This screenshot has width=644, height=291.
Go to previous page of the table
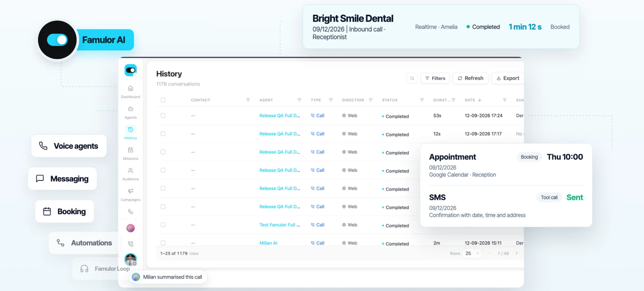490,253
